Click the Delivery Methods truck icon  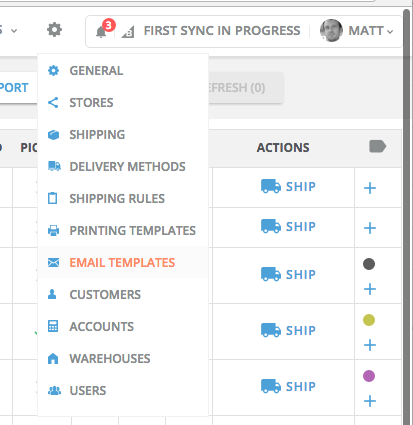click(54, 166)
